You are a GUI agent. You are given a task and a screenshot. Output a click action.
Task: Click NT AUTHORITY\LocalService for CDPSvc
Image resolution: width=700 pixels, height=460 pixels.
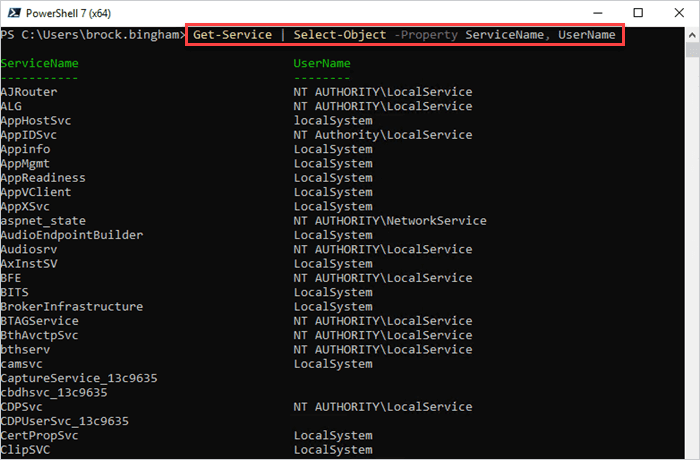click(x=383, y=406)
